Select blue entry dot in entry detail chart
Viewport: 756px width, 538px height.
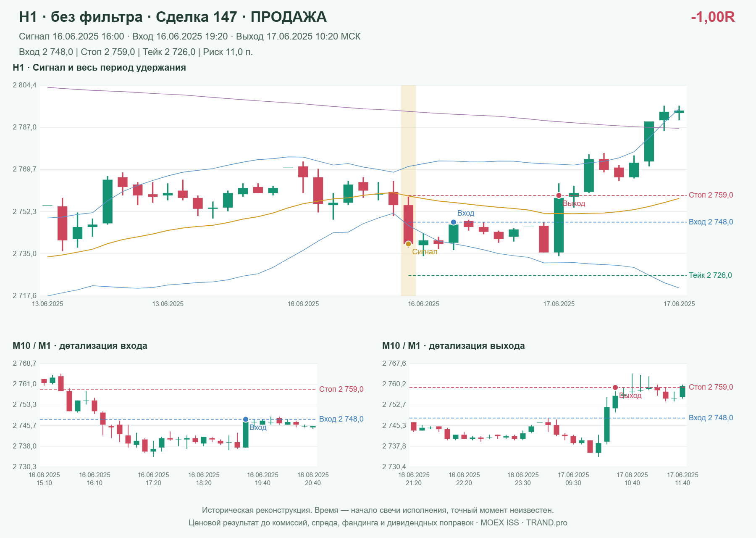click(x=246, y=419)
